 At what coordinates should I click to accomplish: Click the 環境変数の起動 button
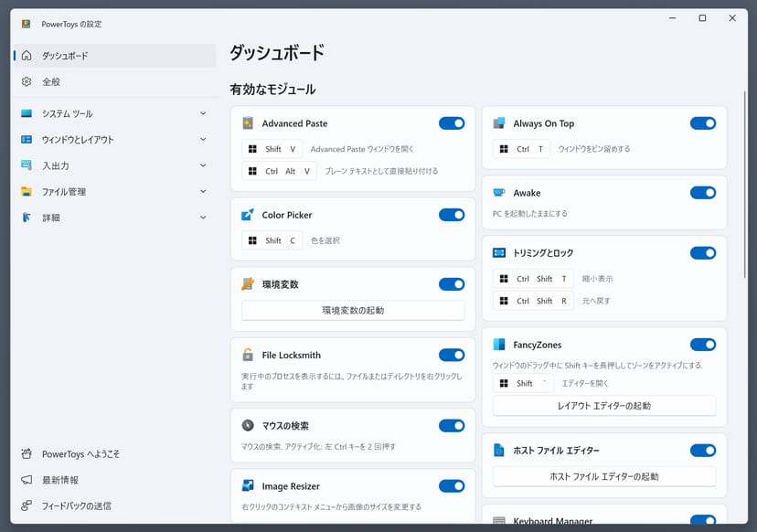tap(353, 311)
